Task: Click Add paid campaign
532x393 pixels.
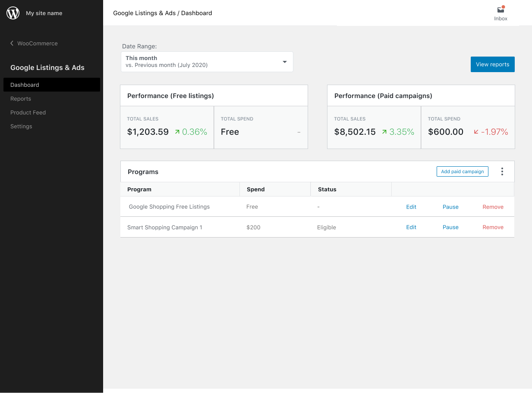Action: click(x=462, y=171)
